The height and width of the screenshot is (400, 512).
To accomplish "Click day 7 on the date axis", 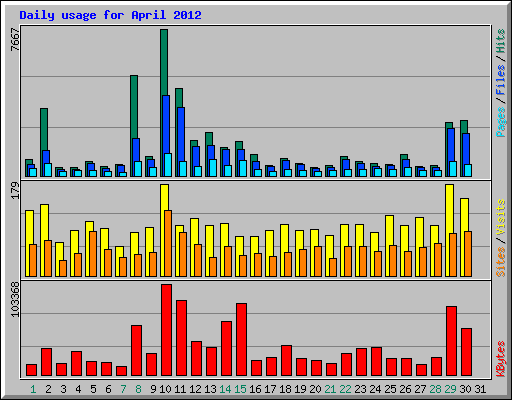I will pyautogui.click(x=123, y=389).
